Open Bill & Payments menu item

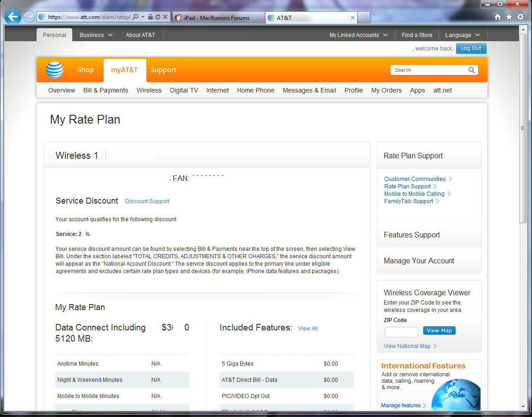(106, 90)
